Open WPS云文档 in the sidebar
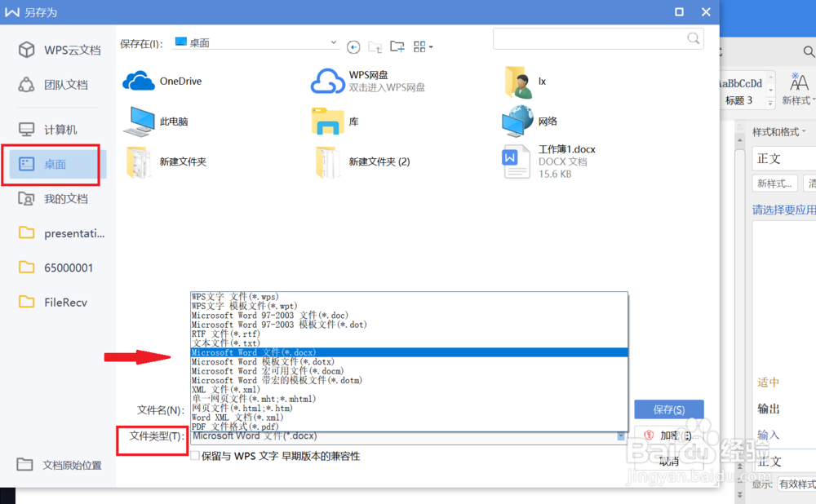Viewport: 816px width, 504px height. (59, 50)
